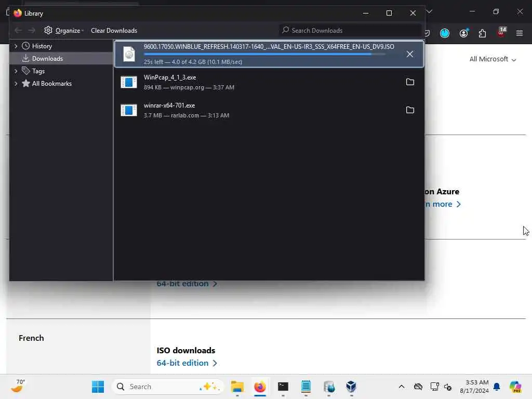Click the forward arrow in Library toolbar
Screen dimensions: 532x399
(x=32, y=31)
